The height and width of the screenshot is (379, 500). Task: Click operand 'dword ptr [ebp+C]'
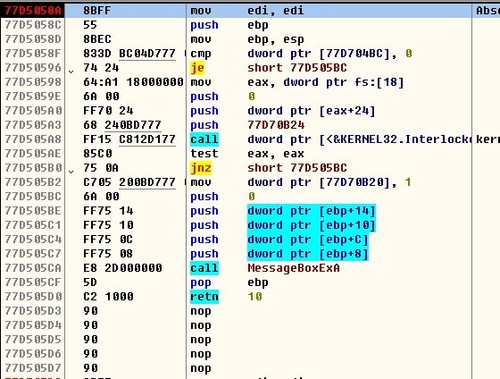click(308, 240)
